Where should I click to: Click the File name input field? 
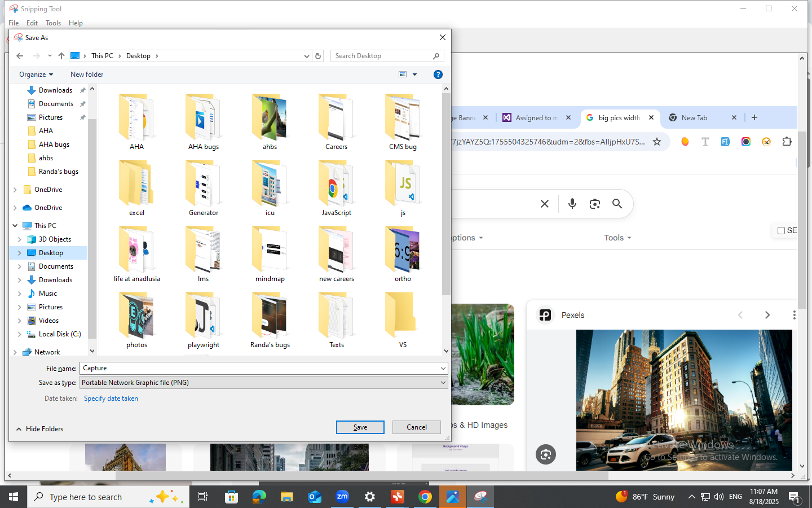[x=259, y=368]
